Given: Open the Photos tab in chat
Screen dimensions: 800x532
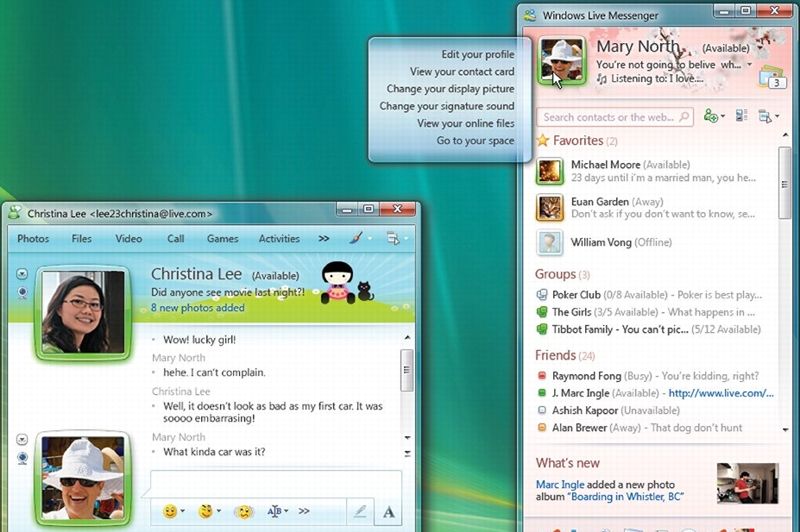Looking at the screenshot, I should [x=33, y=238].
